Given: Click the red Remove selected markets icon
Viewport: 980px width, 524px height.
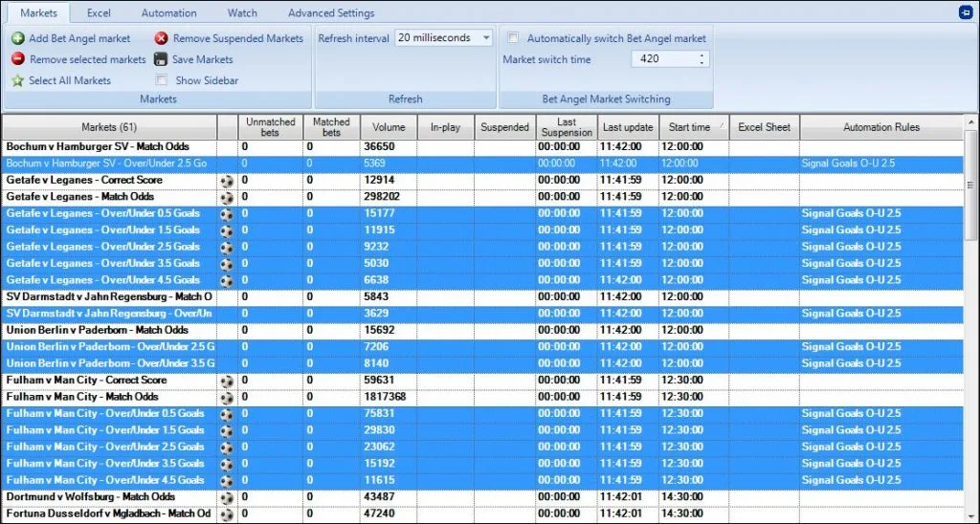Looking at the screenshot, I should point(17,59).
